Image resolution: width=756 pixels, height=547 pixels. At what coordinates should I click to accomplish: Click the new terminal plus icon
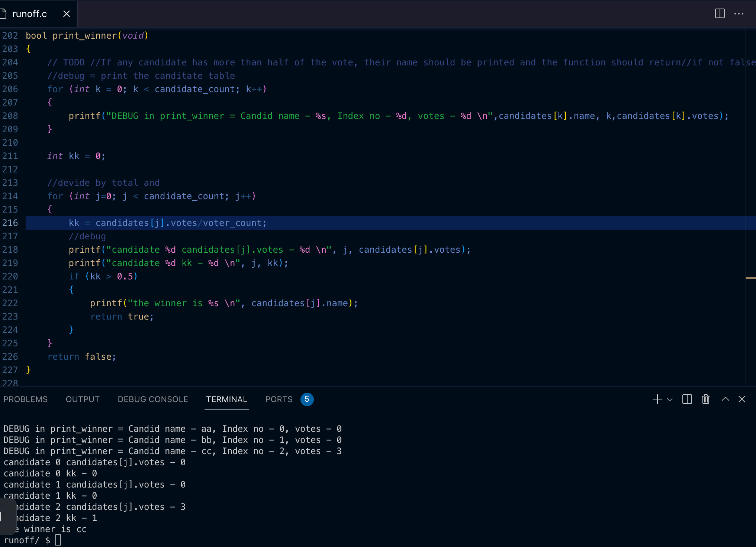(x=657, y=399)
